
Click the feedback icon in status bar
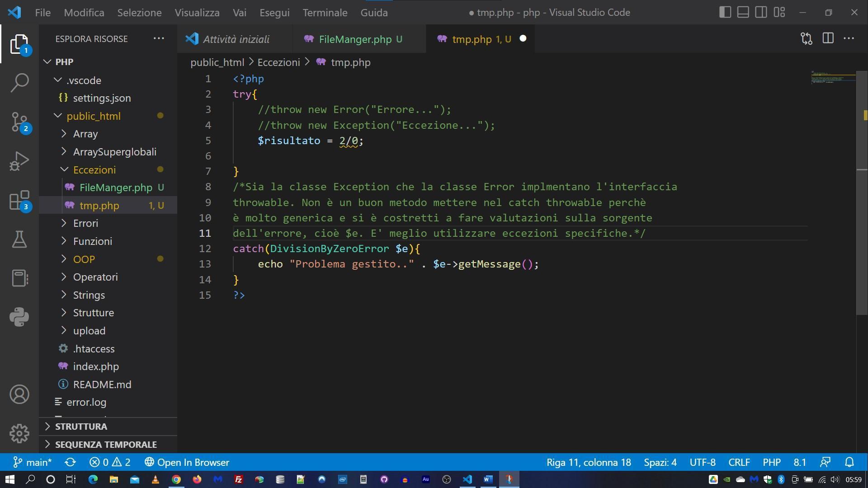point(825,462)
